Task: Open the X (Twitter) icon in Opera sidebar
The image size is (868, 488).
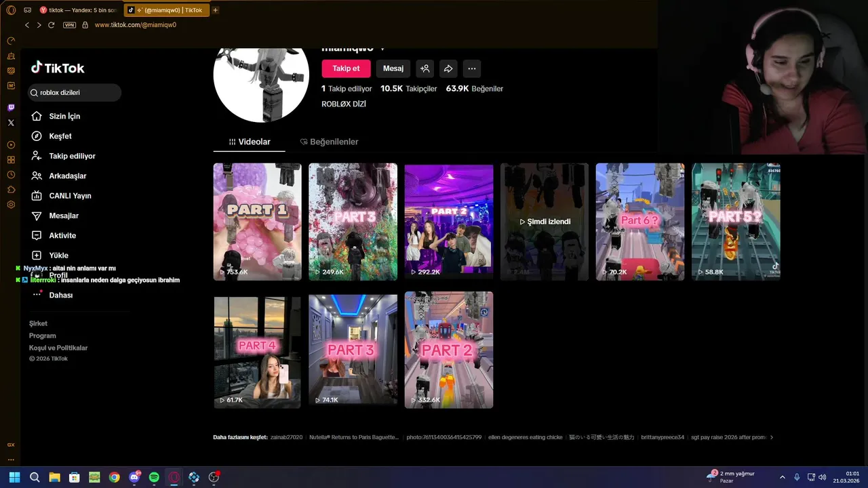Action: (11, 123)
